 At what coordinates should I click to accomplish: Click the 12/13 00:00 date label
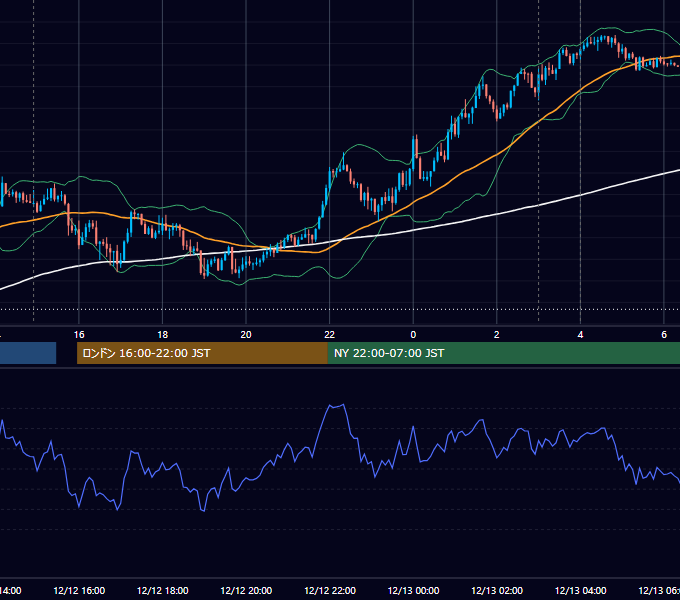point(413,591)
